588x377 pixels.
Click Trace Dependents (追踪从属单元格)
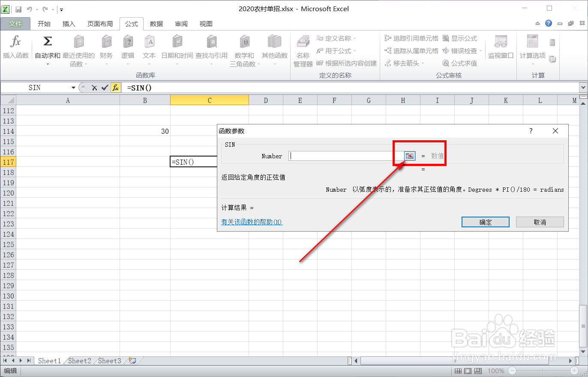coord(411,51)
